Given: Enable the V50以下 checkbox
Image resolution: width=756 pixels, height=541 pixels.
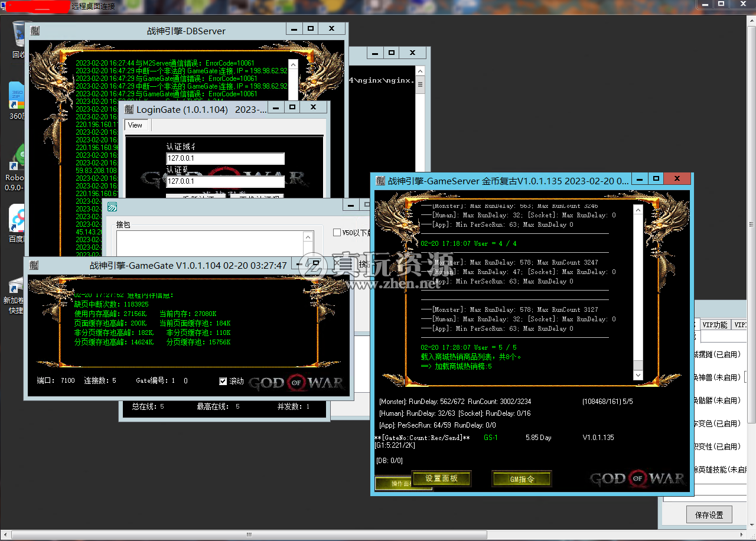Looking at the screenshot, I should [x=337, y=233].
